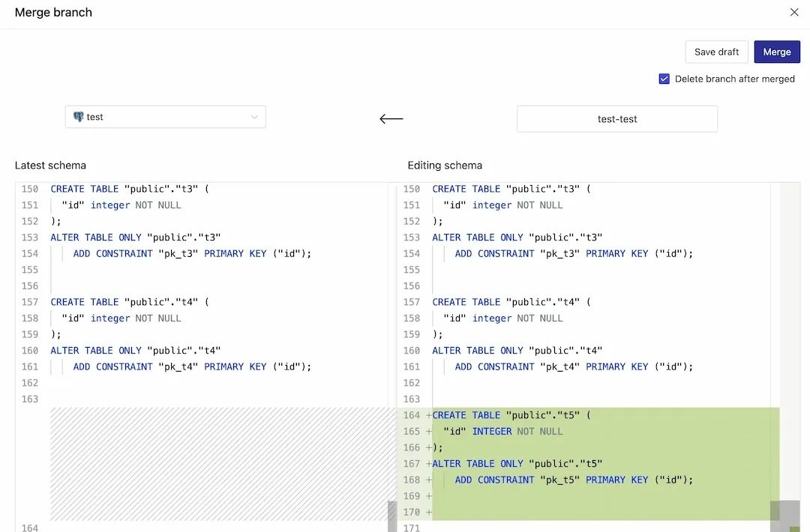This screenshot has width=810, height=532.
Task: Expand the dropdown chevron next to test
Action: (254, 117)
